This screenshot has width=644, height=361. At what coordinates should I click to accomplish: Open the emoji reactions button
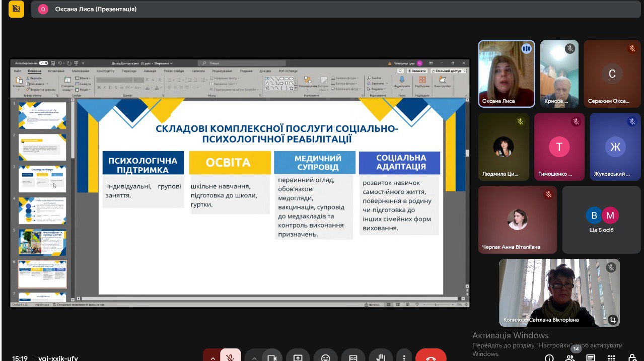326,357
